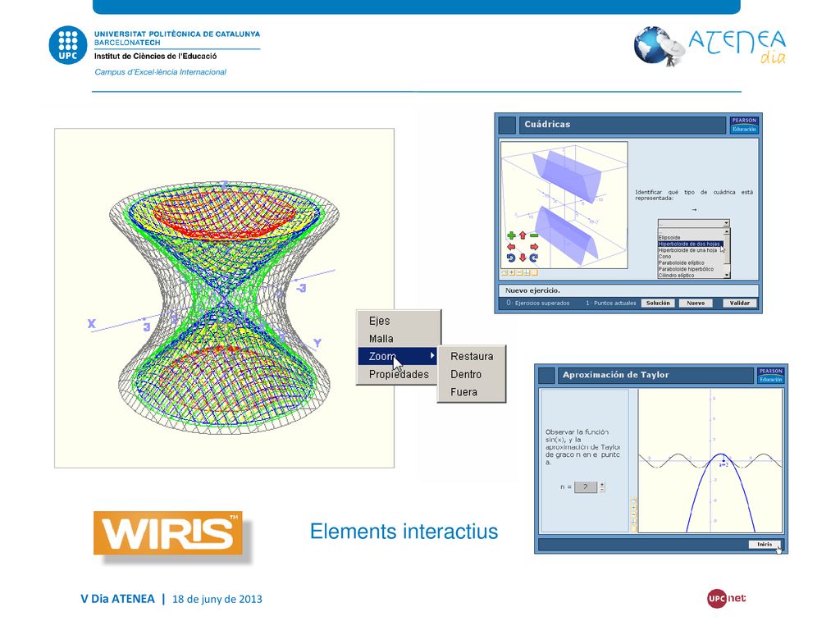Click the blue rotate counter-clockwise icon
This screenshot has height=630, width=840.
click(511, 258)
